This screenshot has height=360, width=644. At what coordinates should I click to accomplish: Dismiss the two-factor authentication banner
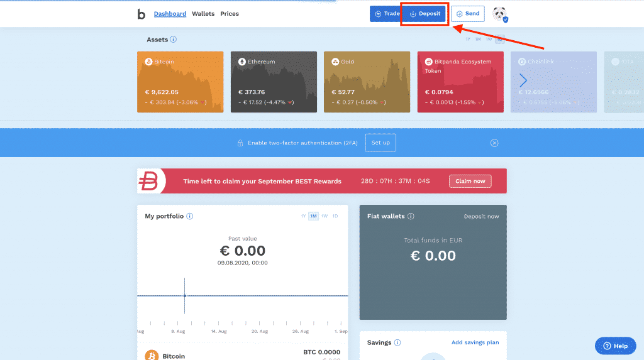click(x=494, y=143)
